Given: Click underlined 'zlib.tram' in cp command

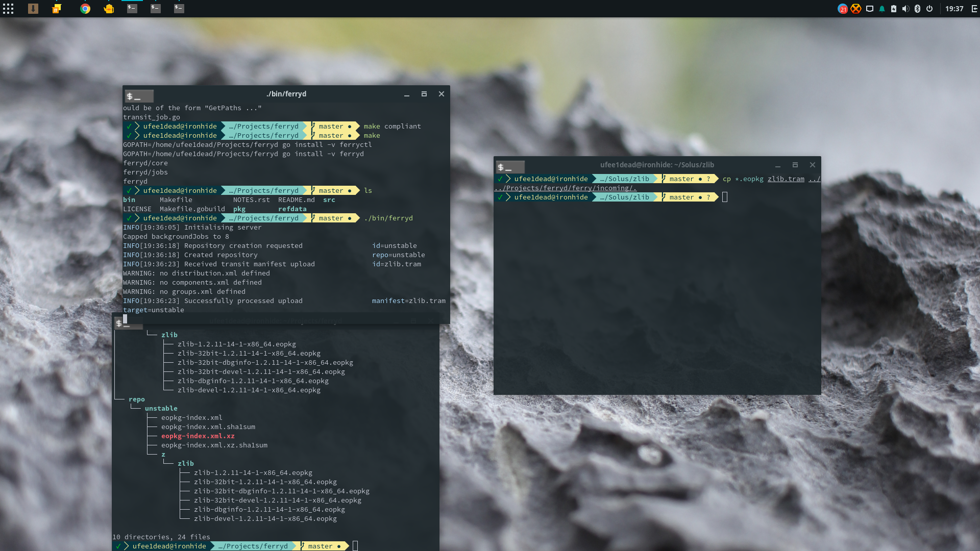Looking at the screenshot, I should pyautogui.click(x=786, y=179).
